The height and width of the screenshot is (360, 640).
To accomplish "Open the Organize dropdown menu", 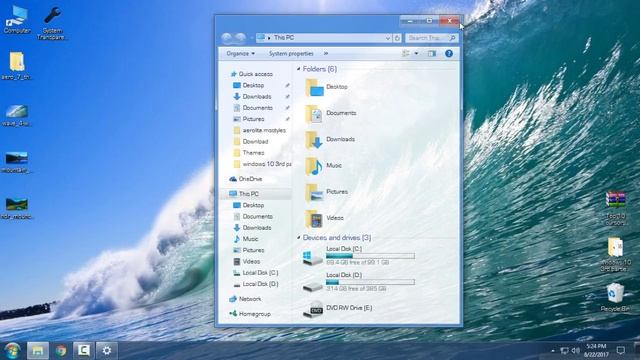I will pos(240,53).
